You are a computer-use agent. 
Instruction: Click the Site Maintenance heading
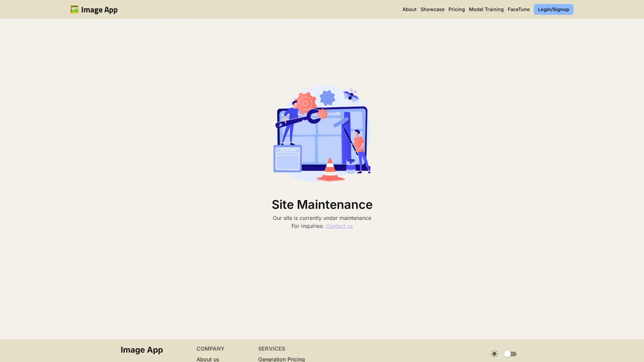322,204
